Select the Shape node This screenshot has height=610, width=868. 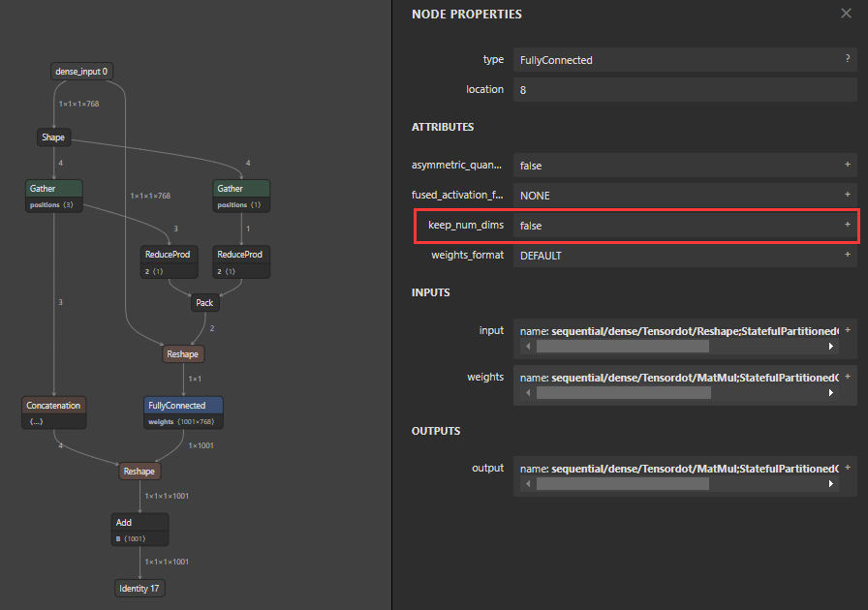click(53, 137)
